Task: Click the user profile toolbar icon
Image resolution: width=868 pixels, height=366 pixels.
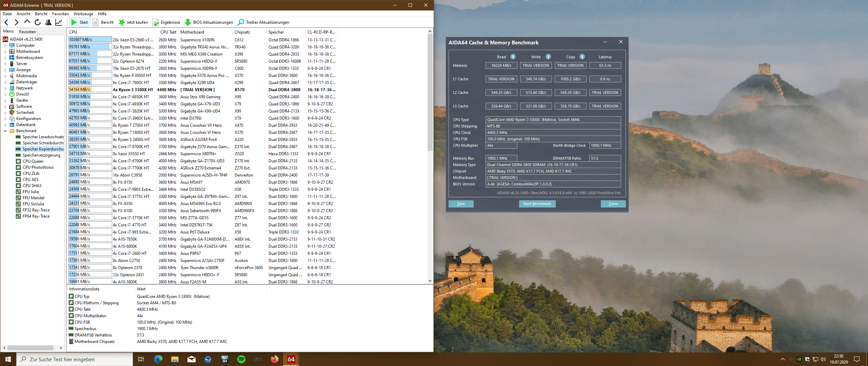Action: coord(48,22)
